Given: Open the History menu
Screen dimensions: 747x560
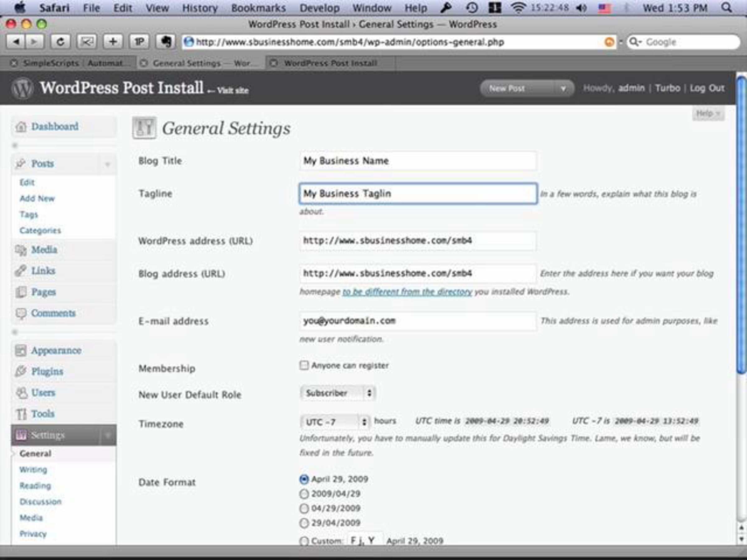Looking at the screenshot, I should coord(200,7).
